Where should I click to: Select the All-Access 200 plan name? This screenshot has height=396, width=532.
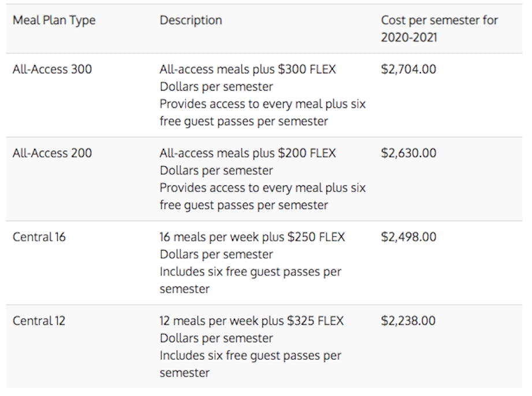point(52,153)
